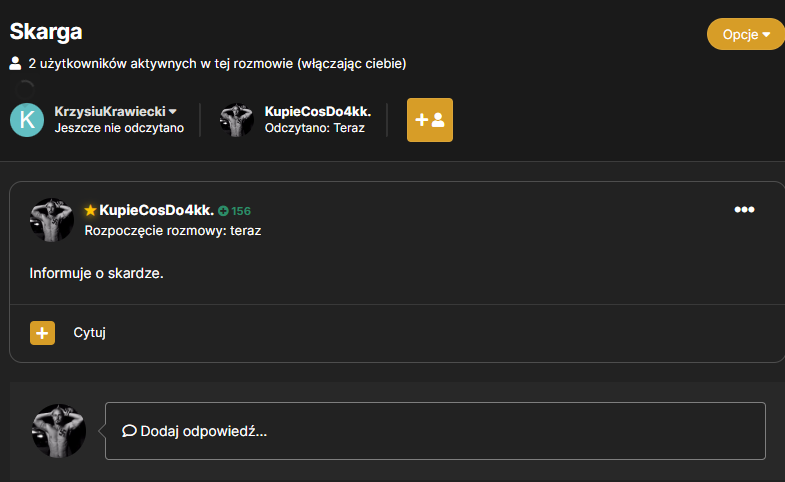Click the speech bubble icon in the reply box

[x=129, y=431]
